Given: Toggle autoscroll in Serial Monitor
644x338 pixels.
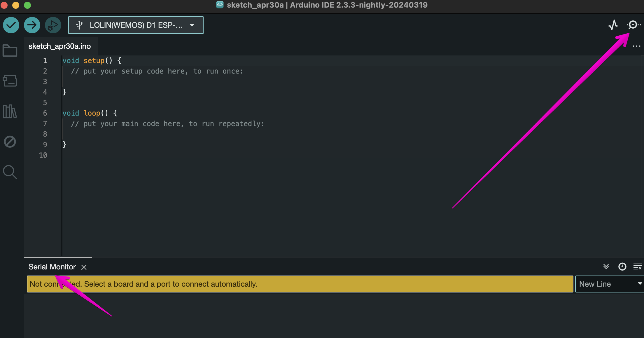Looking at the screenshot, I should [x=606, y=266].
